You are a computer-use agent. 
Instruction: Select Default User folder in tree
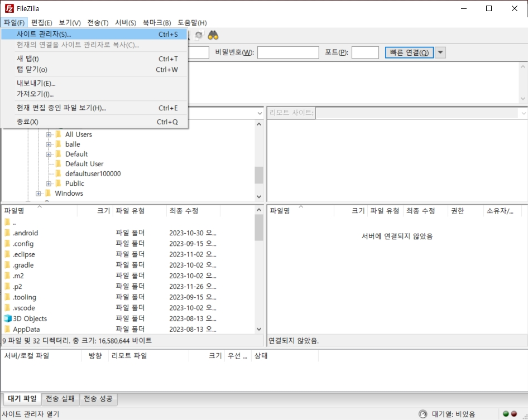click(84, 164)
